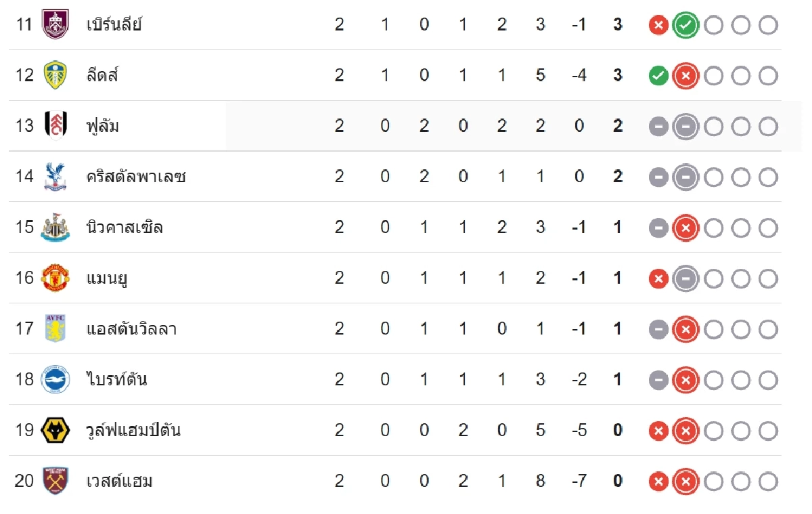The width and height of the screenshot is (812, 514).
Task: Click Fulham's latest grey draw indicator
Action: tap(685, 127)
